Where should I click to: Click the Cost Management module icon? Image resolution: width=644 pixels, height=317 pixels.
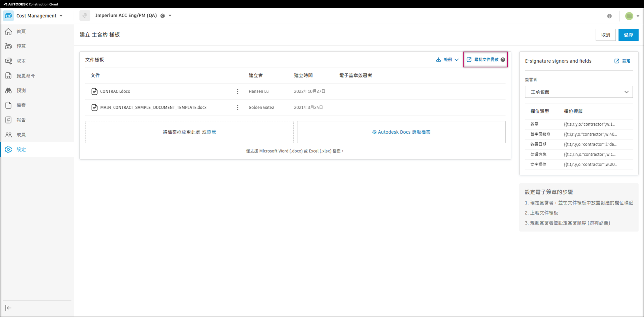pyautogui.click(x=8, y=16)
